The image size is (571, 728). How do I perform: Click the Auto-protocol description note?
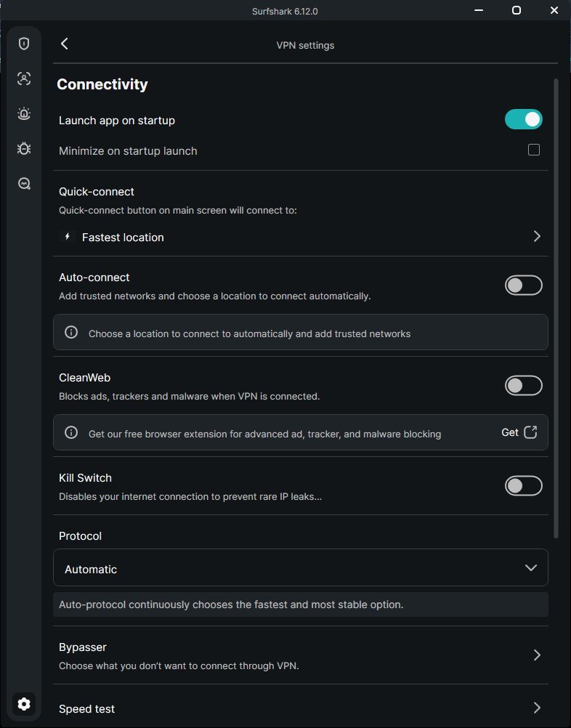pos(300,604)
